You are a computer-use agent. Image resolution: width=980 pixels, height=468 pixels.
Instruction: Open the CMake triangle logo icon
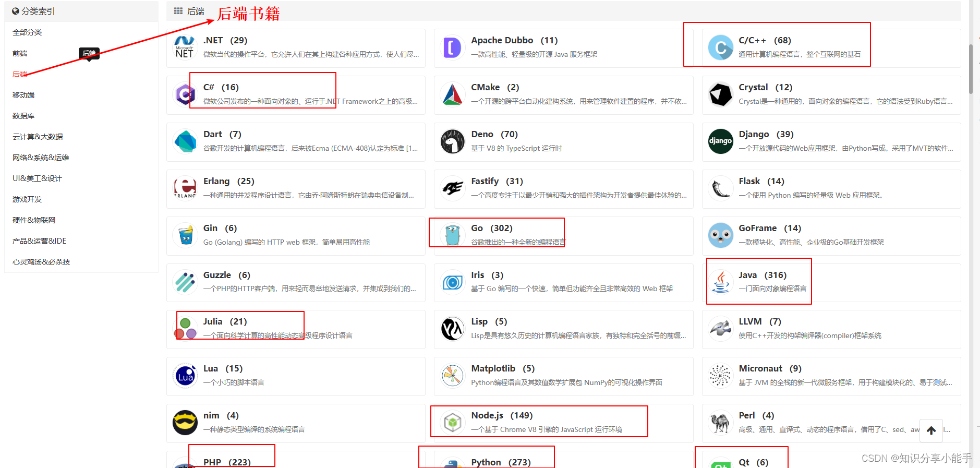point(452,94)
